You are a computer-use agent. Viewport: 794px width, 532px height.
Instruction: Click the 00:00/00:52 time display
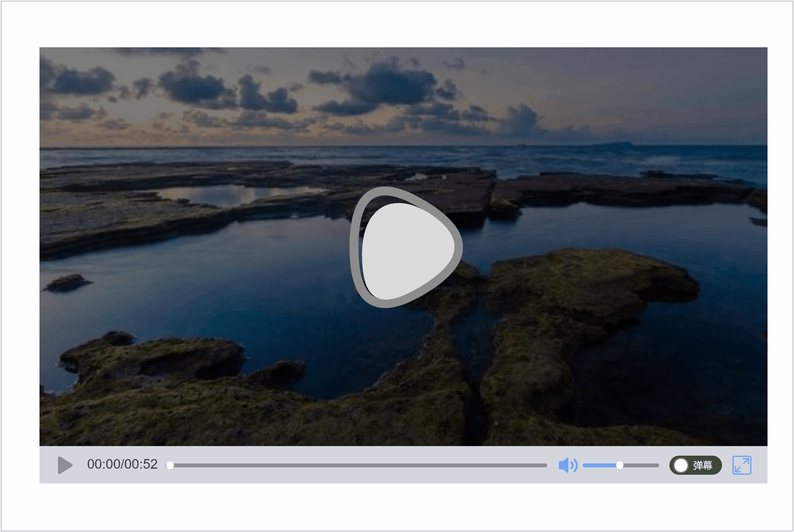tap(122, 464)
